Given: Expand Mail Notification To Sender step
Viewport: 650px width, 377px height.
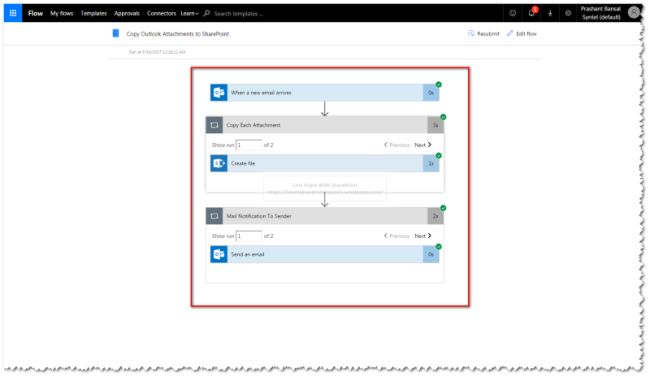Looking at the screenshot, I should tap(325, 216).
